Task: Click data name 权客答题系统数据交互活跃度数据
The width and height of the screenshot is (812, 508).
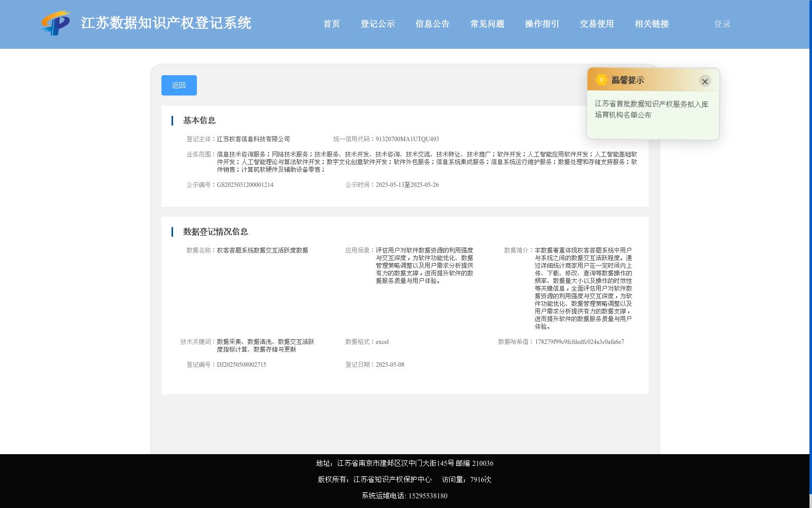Action: [262, 250]
